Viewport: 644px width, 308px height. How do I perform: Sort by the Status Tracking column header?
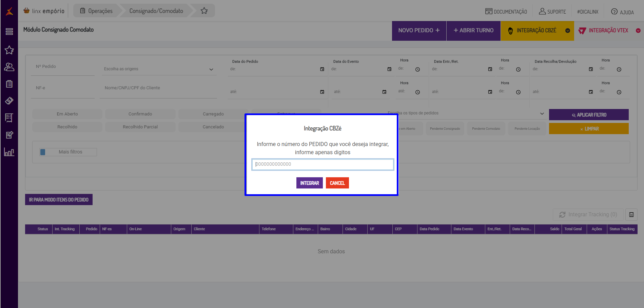(x=622, y=229)
